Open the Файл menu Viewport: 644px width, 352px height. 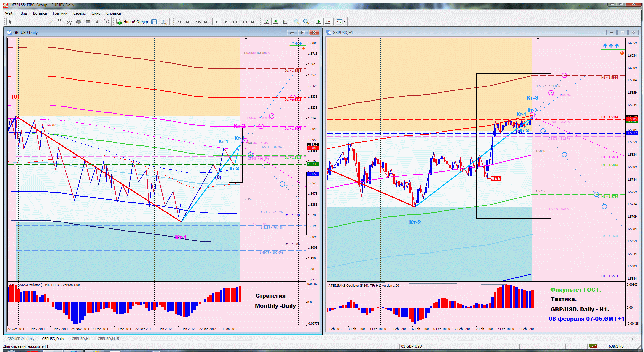coord(10,13)
